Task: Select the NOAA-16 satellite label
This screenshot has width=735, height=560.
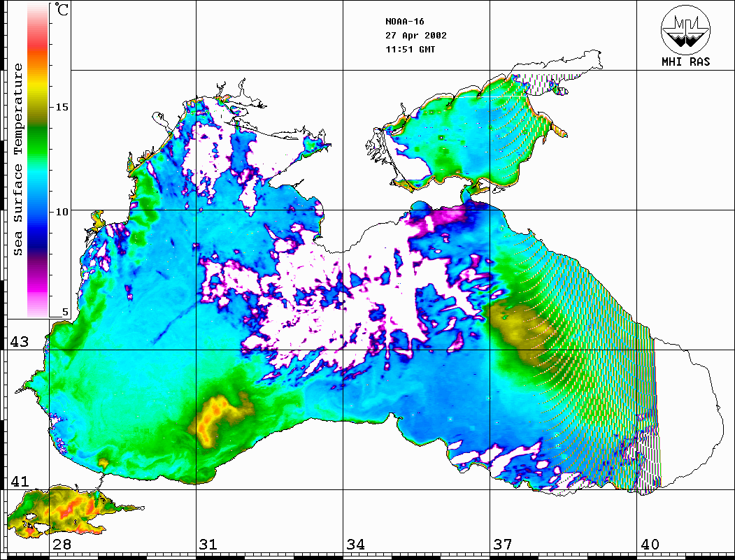Action: 405,22
